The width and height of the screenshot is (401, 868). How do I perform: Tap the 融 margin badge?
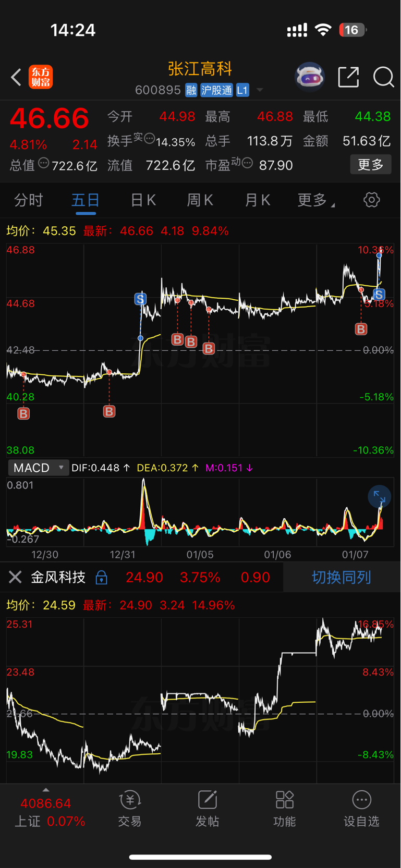coord(191,90)
